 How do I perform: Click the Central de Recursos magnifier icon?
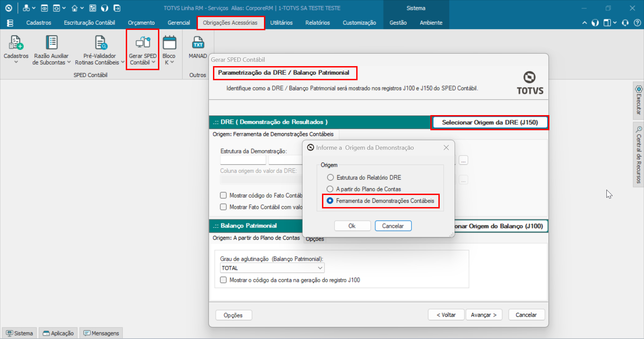click(x=639, y=129)
